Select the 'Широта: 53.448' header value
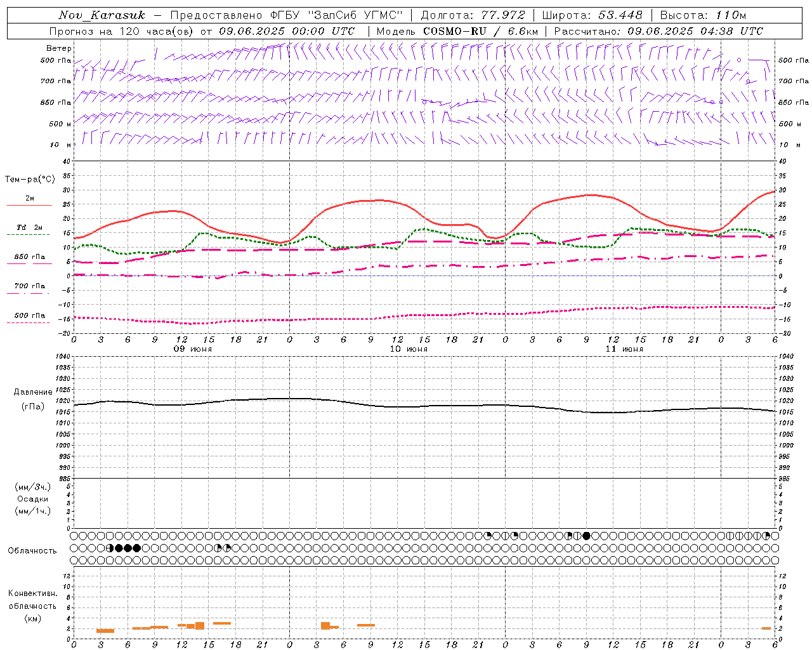The width and height of the screenshot is (812, 650). click(x=592, y=15)
